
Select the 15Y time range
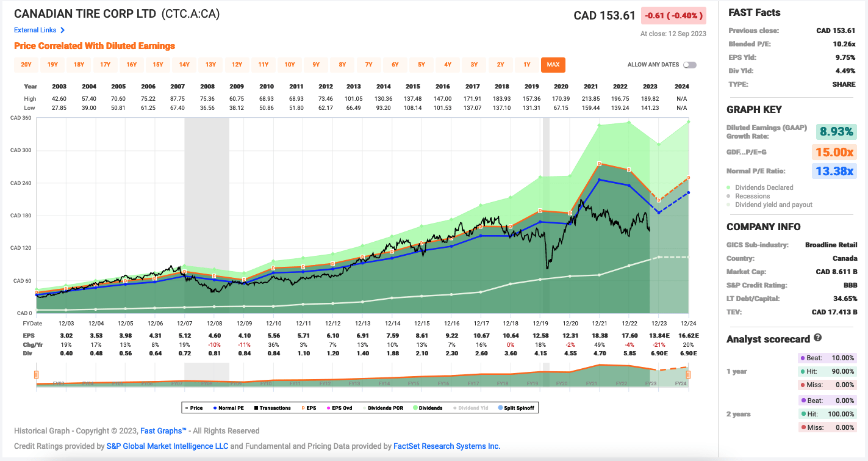158,65
